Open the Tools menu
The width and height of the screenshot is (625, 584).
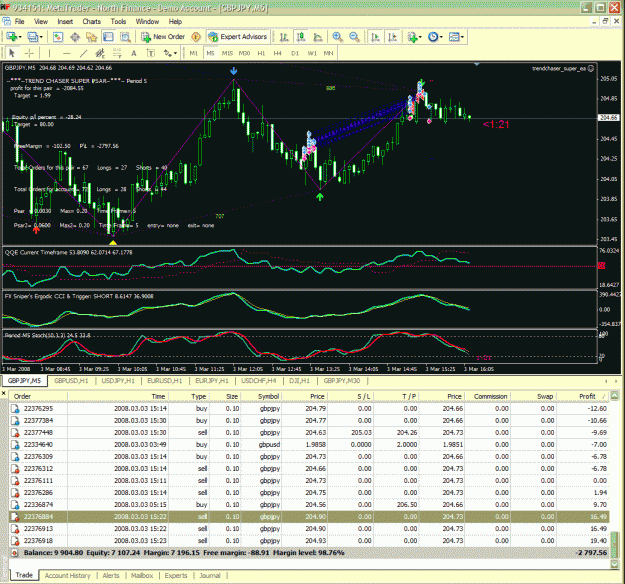[118, 22]
